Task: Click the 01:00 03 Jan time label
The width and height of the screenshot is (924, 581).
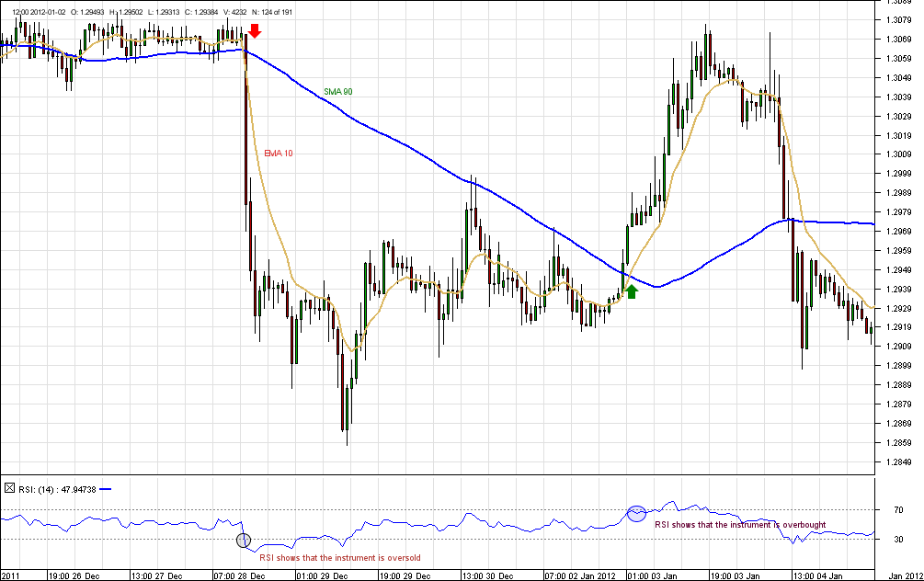Action: [x=652, y=575]
